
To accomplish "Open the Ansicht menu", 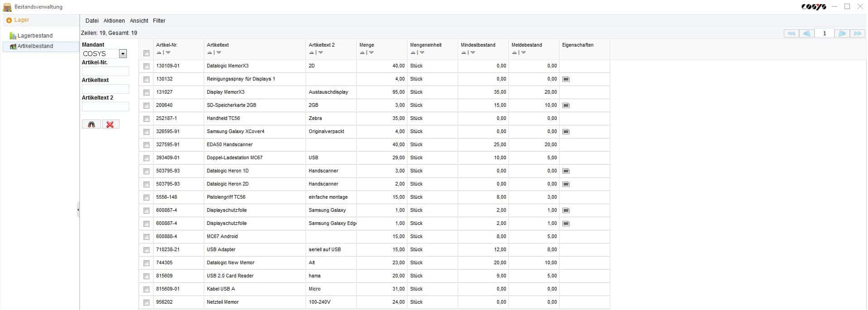I will click(x=139, y=21).
